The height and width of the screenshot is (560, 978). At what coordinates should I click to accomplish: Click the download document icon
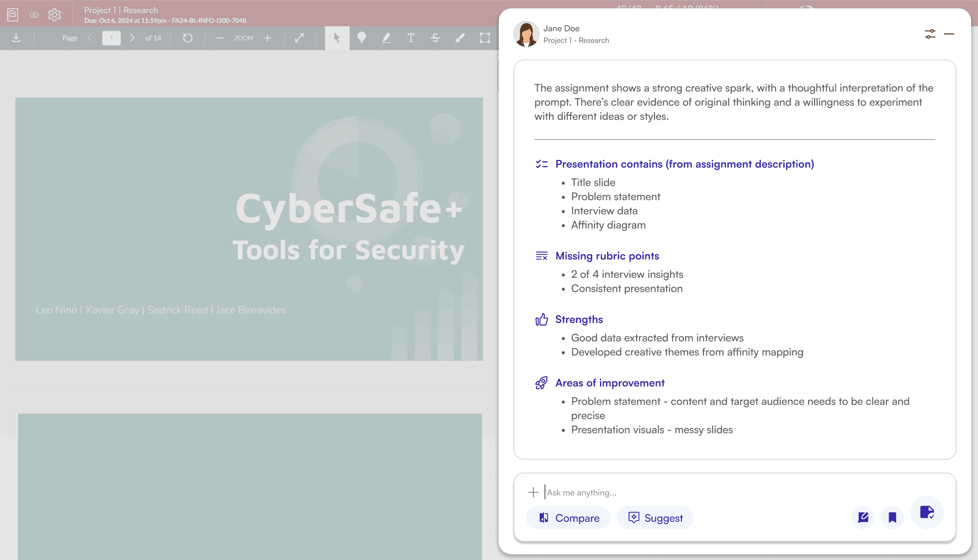(x=16, y=38)
